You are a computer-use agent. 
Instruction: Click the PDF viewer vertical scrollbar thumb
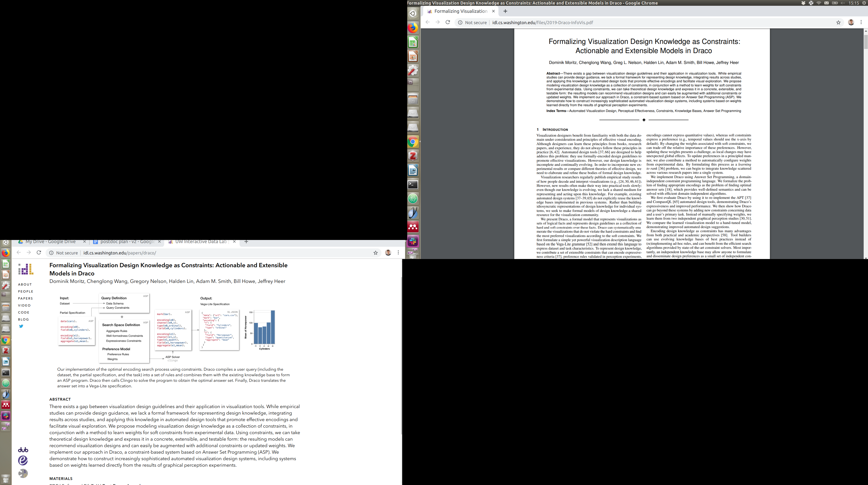coord(866,42)
